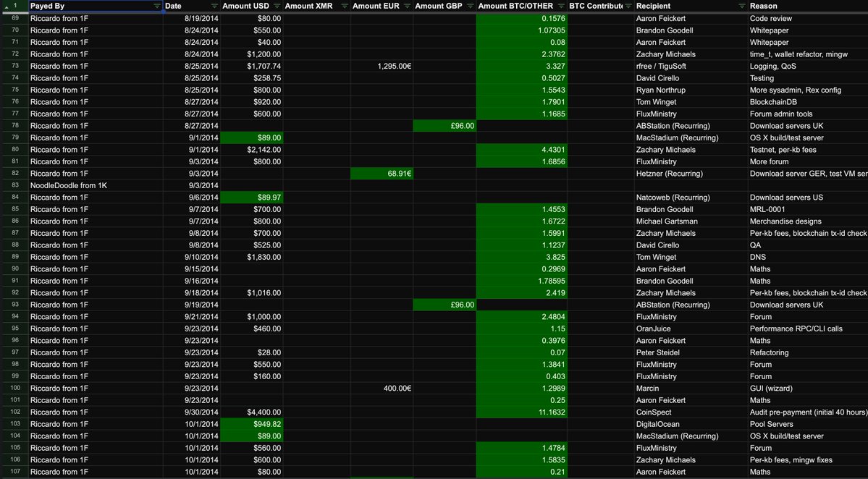Select the Logging, QoS cell
868x479 pixels.
click(808, 66)
